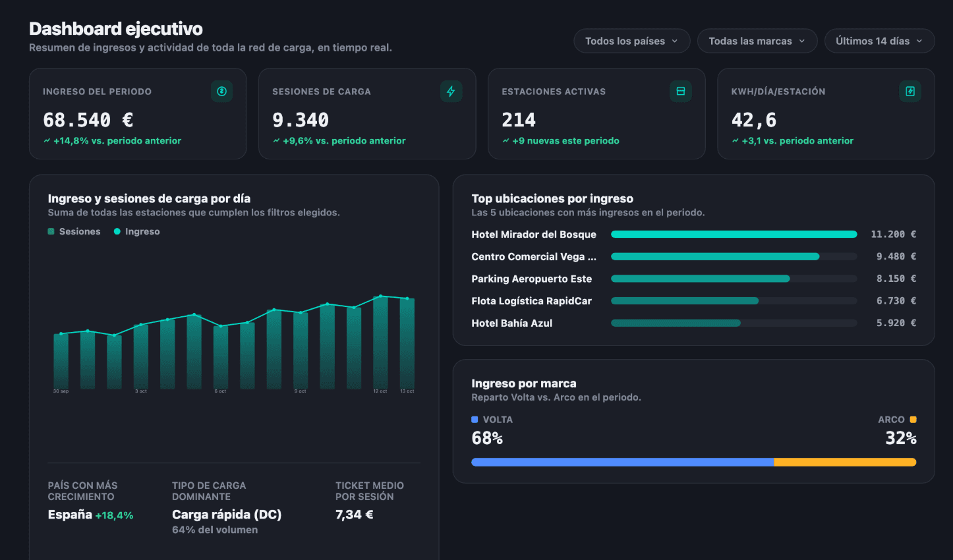Click the 9 oct bar in the chart
953x560 pixels.
[x=301, y=350]
